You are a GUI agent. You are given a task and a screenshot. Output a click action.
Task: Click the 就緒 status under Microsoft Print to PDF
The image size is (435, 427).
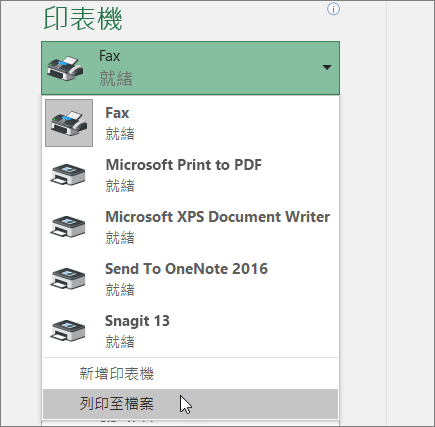pos(120,186)
